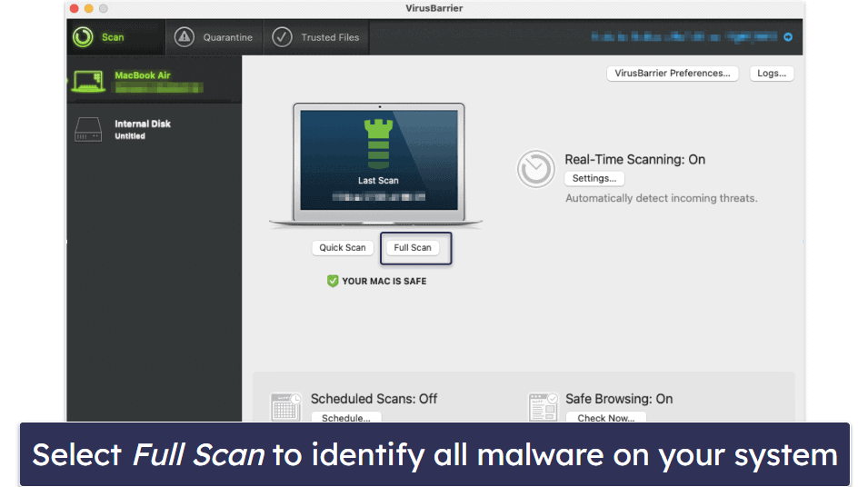Open Real-Time Scanning Settings

point(594,178)
